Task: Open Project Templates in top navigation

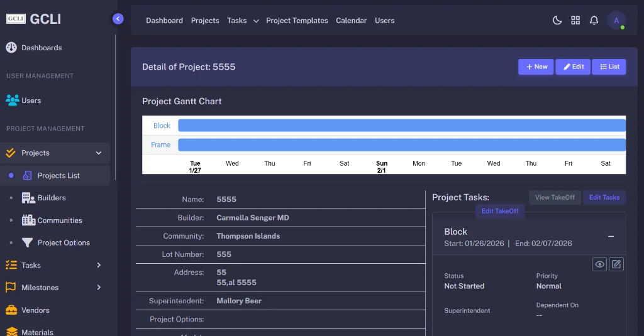Action: 297,21
